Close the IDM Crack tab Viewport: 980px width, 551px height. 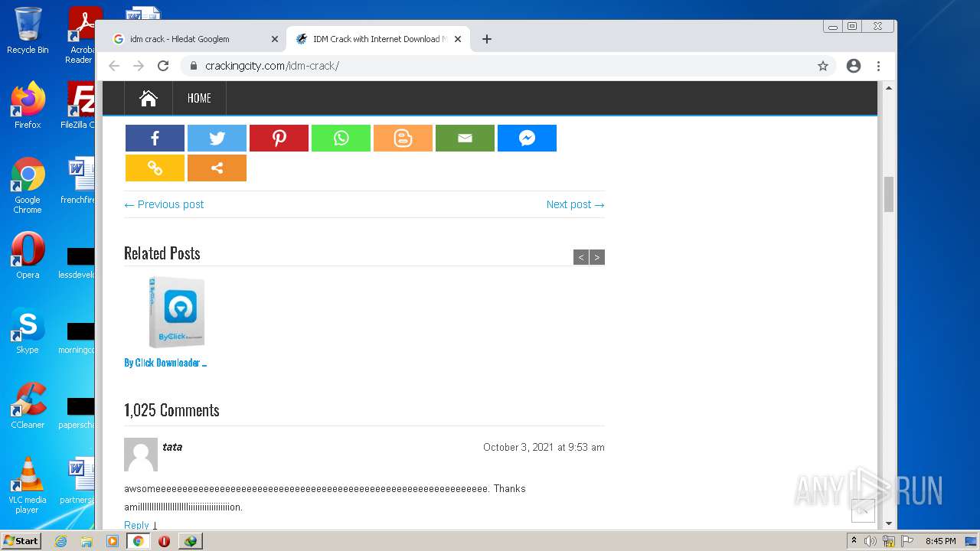[458, 39]
